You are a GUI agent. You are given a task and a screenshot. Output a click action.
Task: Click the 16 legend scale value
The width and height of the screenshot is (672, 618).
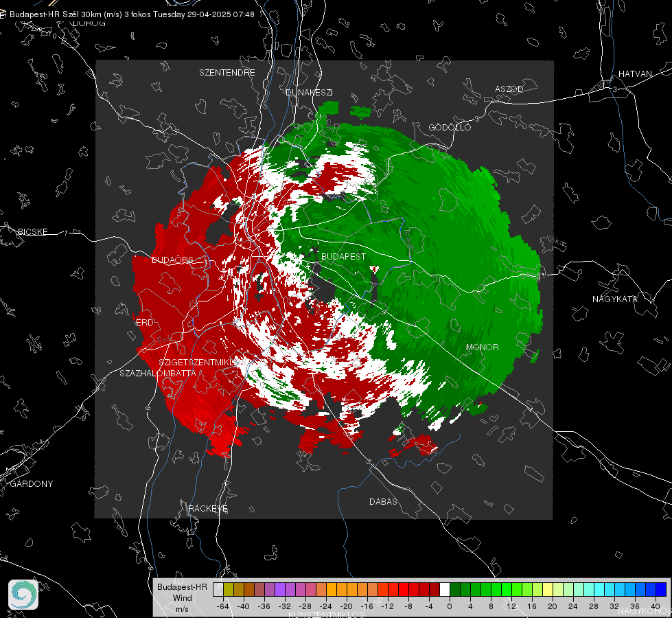(532, 606)
